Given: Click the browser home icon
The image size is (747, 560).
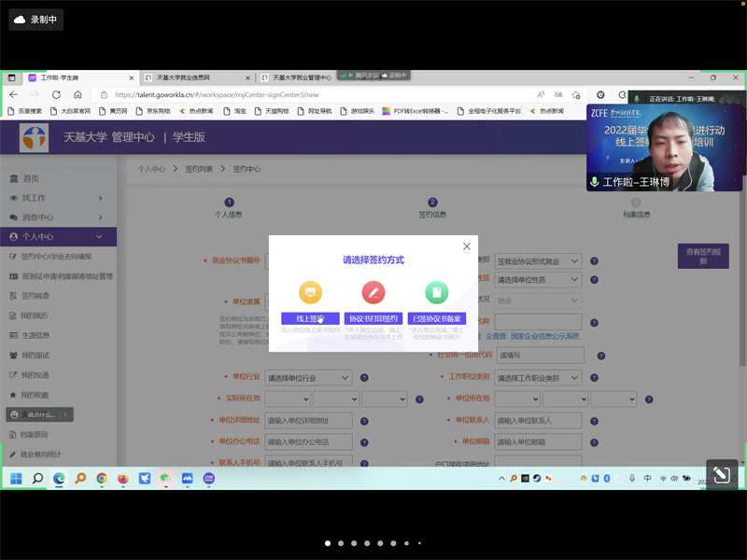Looking at the screenshot, I should pyautogui.click(x=78, y=94).
